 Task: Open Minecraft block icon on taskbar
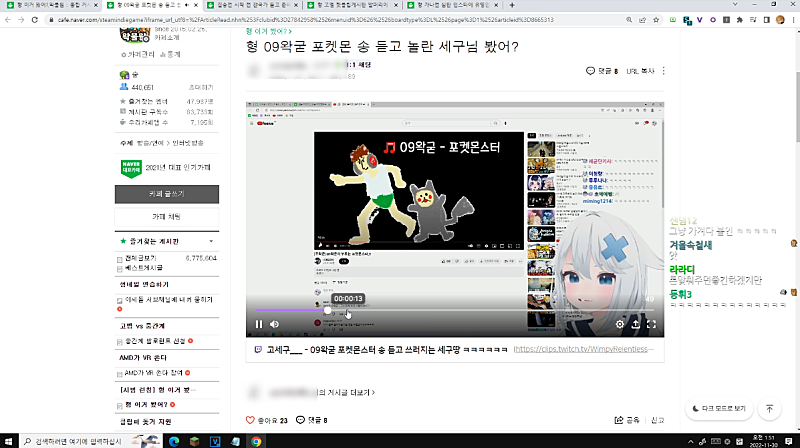[x=194, y=441]
